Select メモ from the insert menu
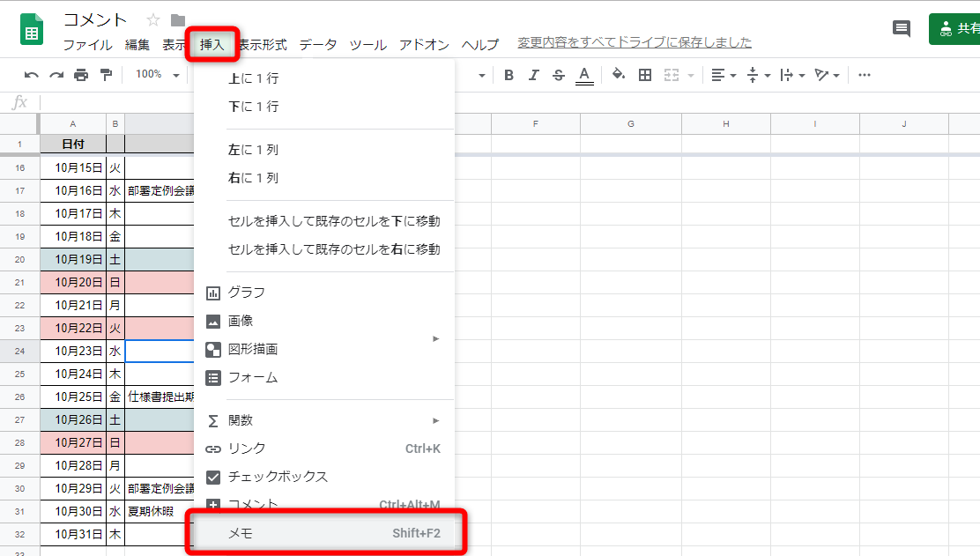Viewport: 980px width, 556px height. [264, 533]
